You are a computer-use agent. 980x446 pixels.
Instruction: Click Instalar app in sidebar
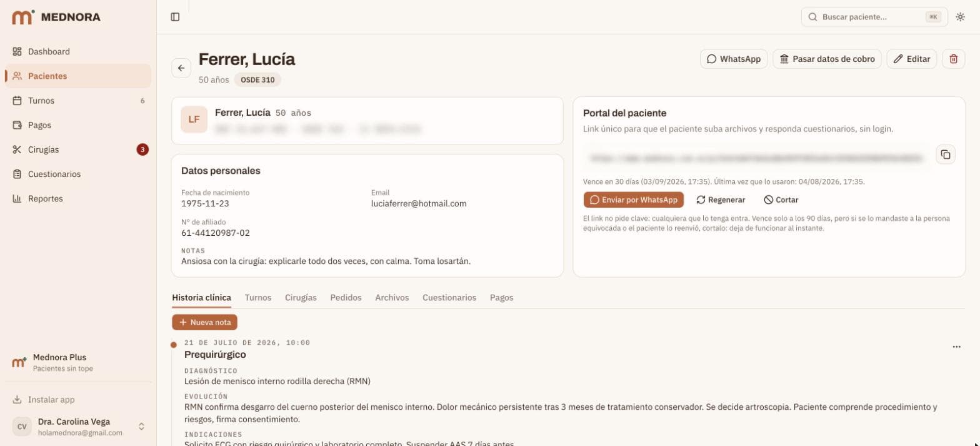(x=78, y=399)
